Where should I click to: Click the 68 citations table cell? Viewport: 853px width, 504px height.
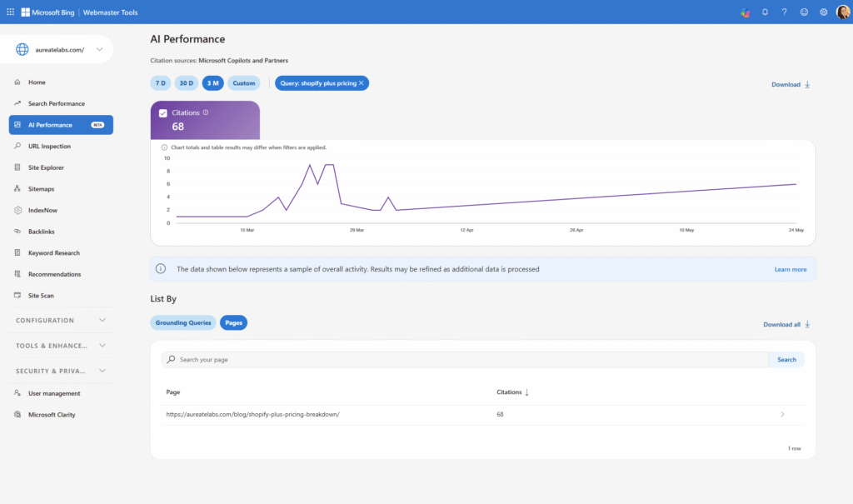tap(500, 414)
